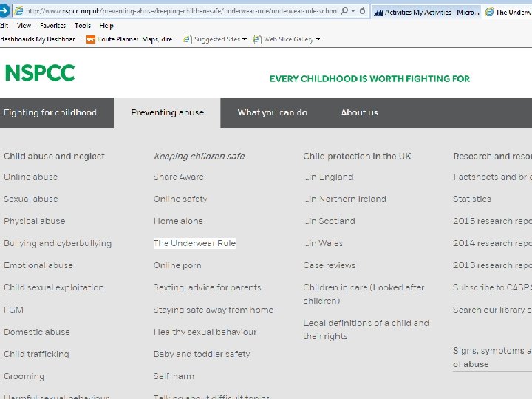Open Child sexual exploitation link
The width and height of the screenshot is (532, 399).
(54, 287)
